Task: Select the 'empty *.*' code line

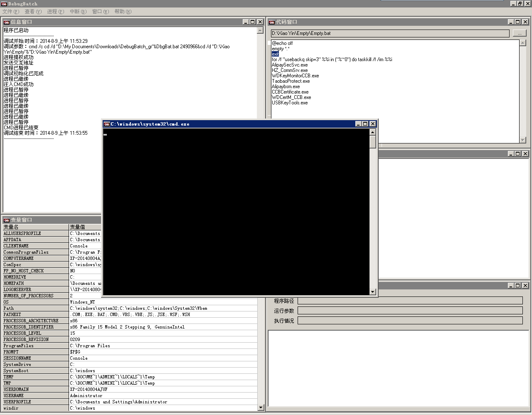Action: [x=281, y=49]
